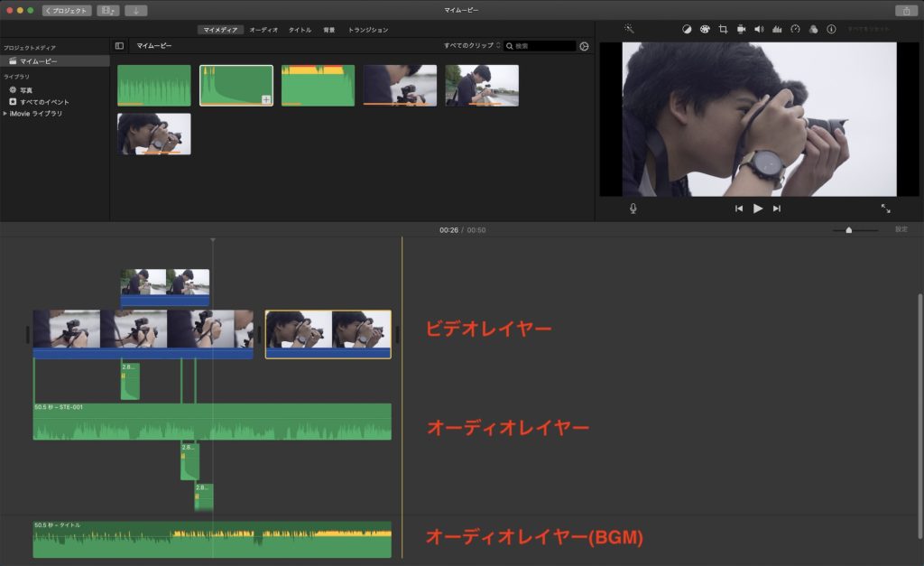Toggle the library sidebar visibility
The height and width of the screenshot is (566, 924).
pos(119,45)
